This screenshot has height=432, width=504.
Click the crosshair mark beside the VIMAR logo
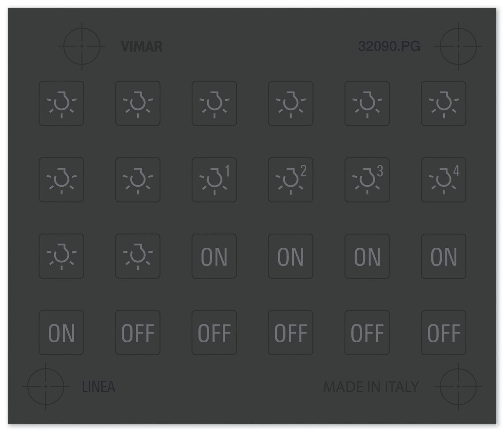(82, 46)
